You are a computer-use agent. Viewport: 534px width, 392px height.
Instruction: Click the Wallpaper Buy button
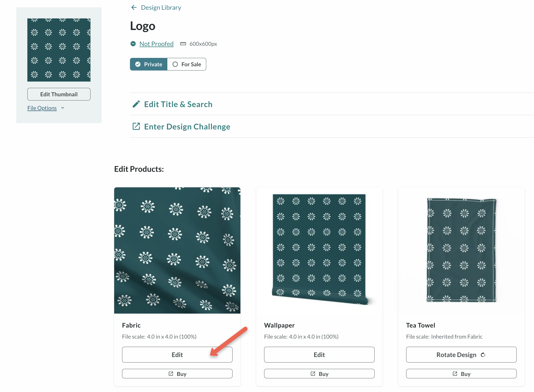click(x=319, y=374)
